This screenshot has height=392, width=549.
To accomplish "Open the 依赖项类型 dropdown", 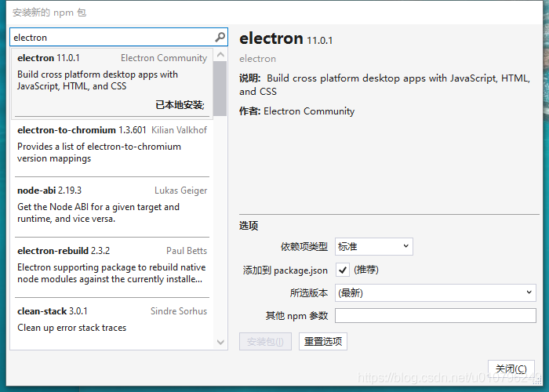I will 373,246.
